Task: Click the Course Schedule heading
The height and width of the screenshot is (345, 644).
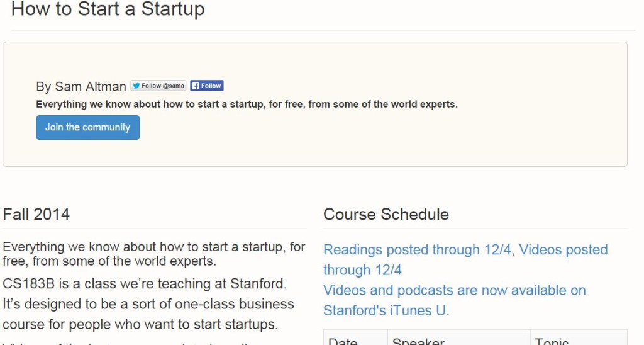Action: (386, 214)
